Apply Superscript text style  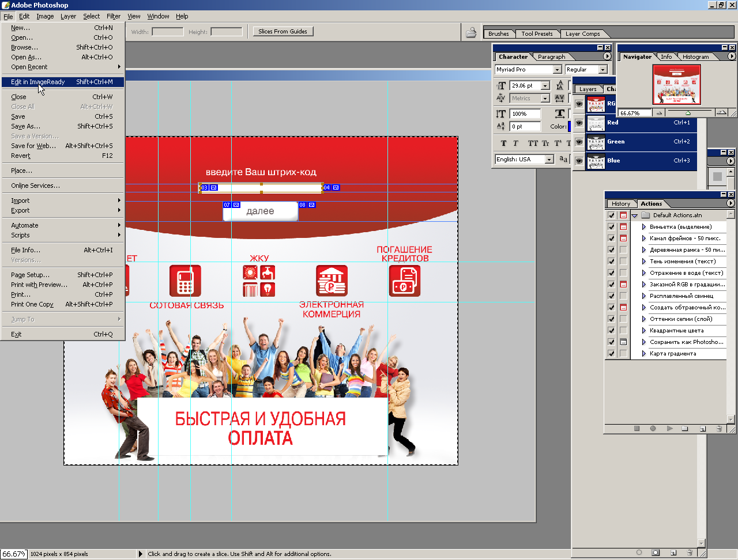coord(558,143)
